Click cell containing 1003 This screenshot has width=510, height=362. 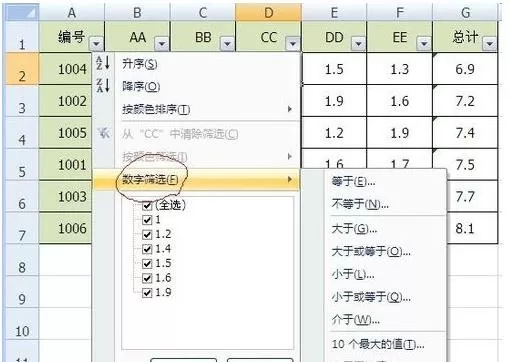[x=65, y=197]
